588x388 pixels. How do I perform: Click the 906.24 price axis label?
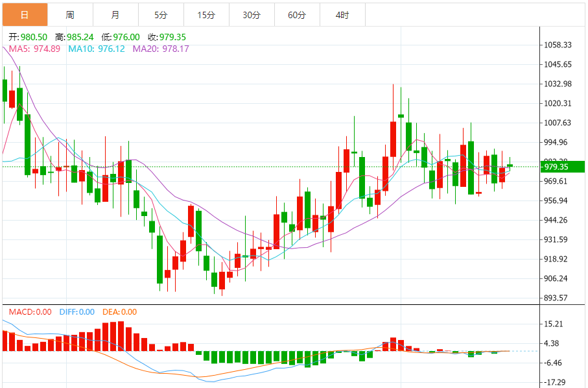coord(556,278)
